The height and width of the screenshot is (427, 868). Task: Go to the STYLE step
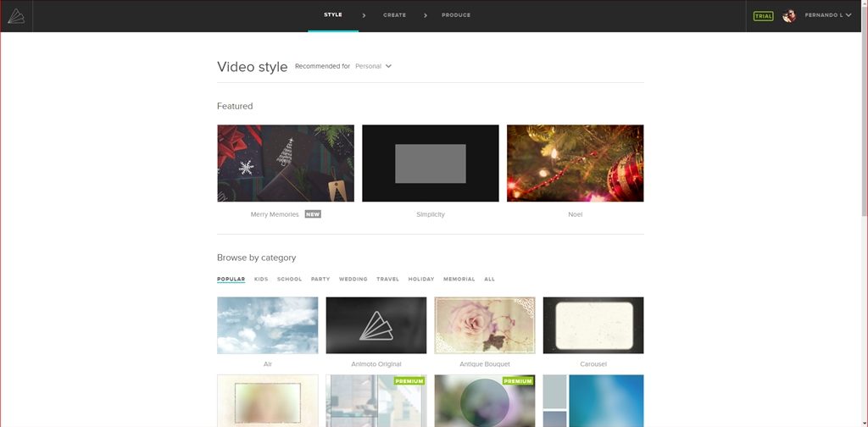pos(333,15)
